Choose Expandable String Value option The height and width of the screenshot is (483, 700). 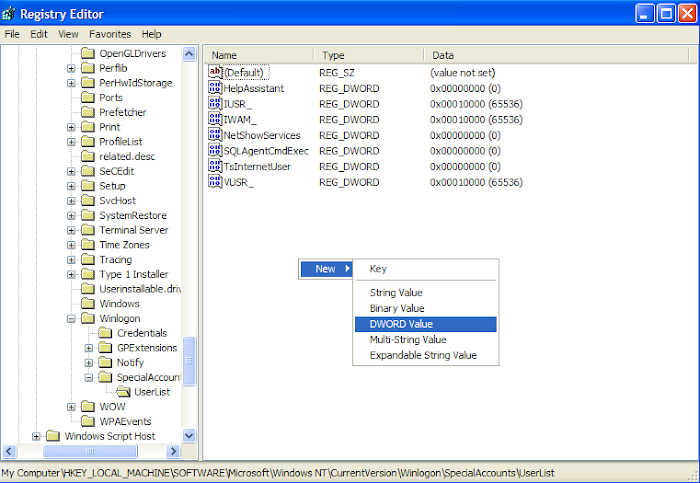click(425, 355)
